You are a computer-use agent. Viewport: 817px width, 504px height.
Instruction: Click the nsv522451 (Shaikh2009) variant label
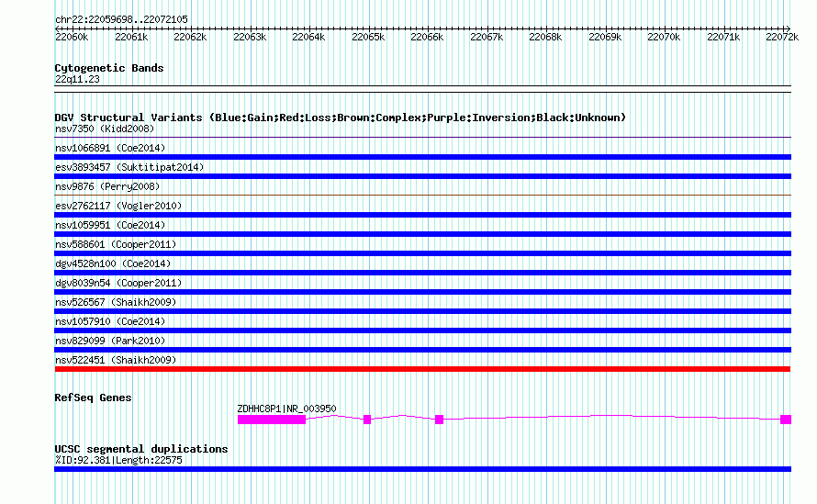pyautogui.click(x=116, y=360)
